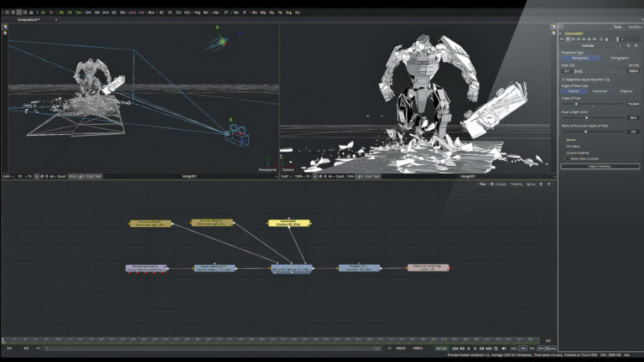
Task: Switch to Timeline tab above flow
Action: coord(517,184)
